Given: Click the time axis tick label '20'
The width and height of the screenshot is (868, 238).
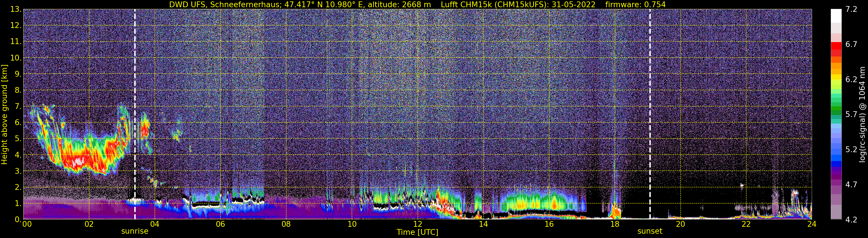Looking at the screenshot, I should point(680,224).
